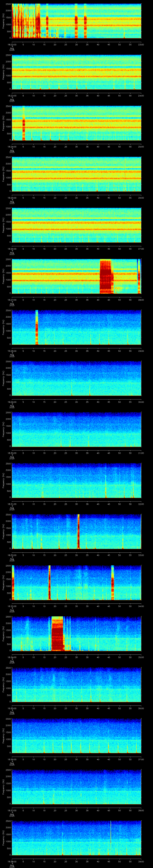Click the spectrogram panel starting at 18:23:00

pyautogui.click(x=76, y=72)
